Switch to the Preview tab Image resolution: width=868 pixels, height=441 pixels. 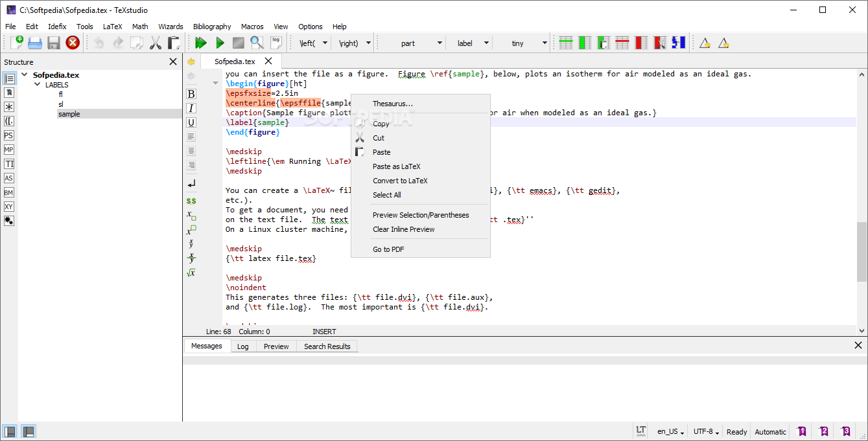tap(276, 346)
